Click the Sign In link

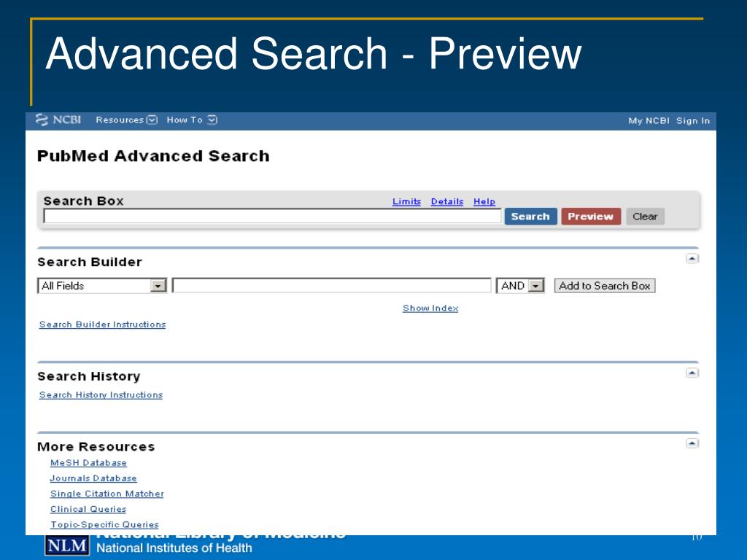pyautogui.click(x=693, y=121)
